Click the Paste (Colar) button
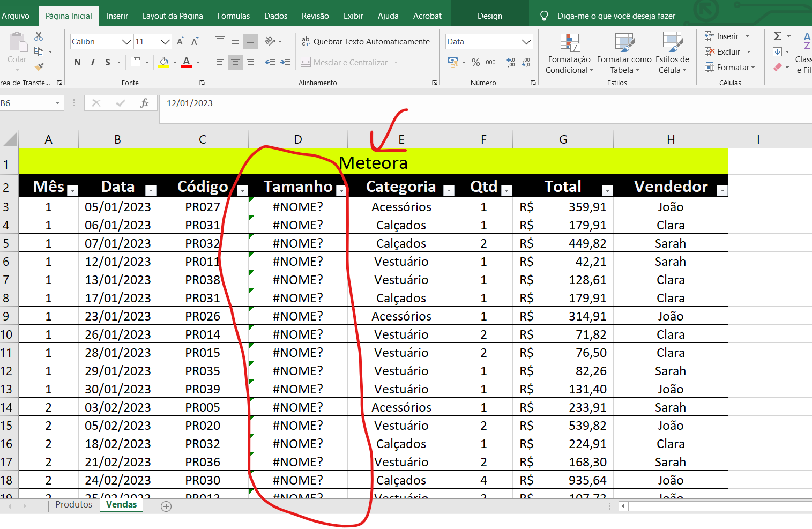 point(17,50)
